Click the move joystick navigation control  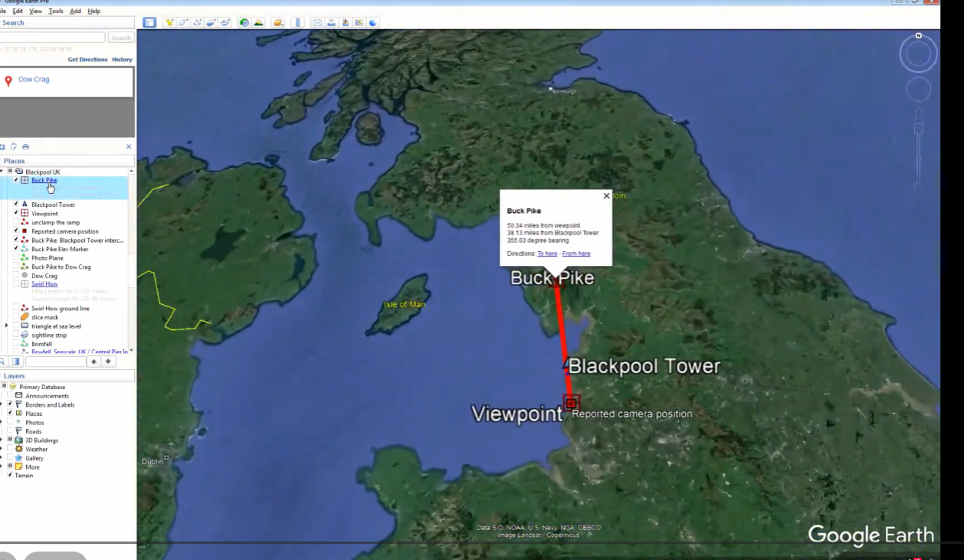pyautogui.click(x=918, y=90)
